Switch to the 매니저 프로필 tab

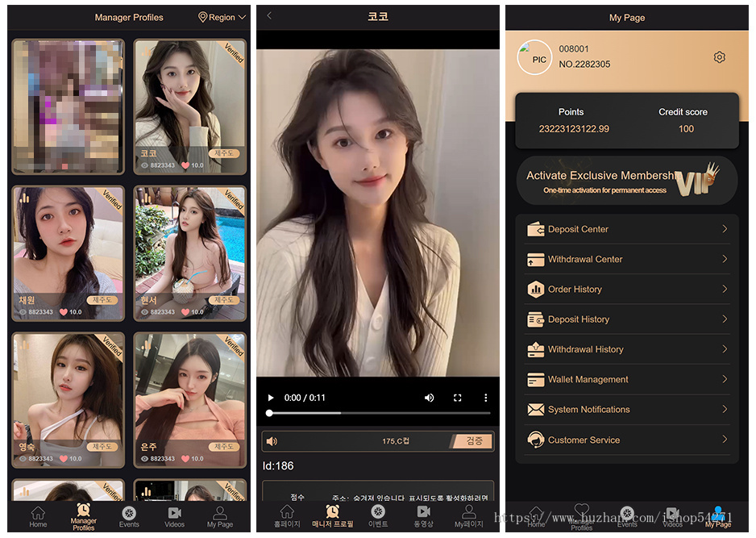click(x=332, y=516)
